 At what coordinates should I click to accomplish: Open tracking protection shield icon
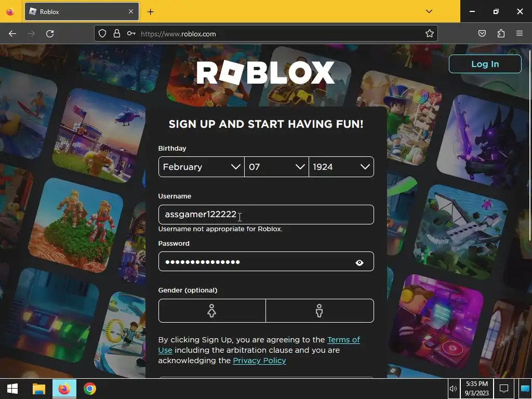(102, 33)
